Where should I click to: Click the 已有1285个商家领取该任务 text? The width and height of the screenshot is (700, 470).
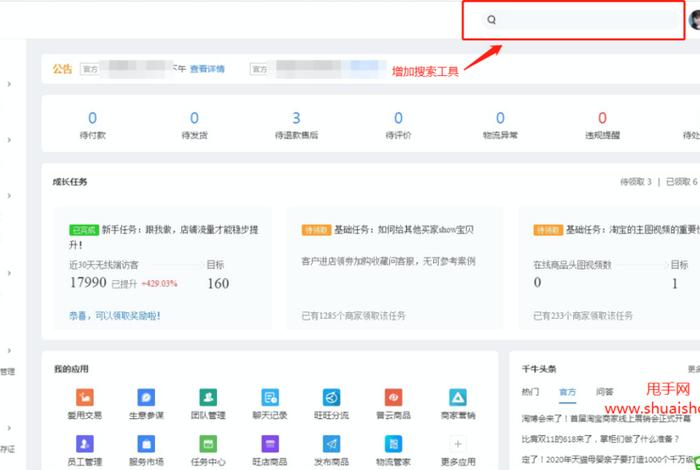click(x=354, y=316)
